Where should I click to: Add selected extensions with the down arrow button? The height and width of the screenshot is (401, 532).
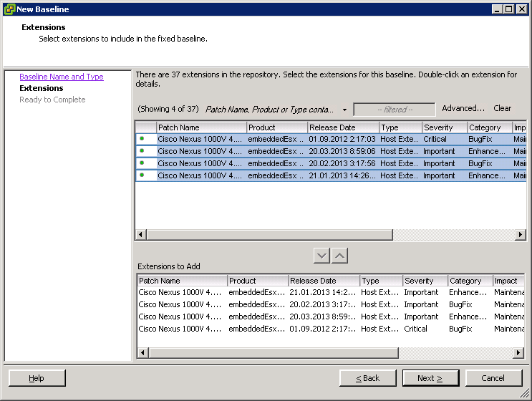click(321, 256)
